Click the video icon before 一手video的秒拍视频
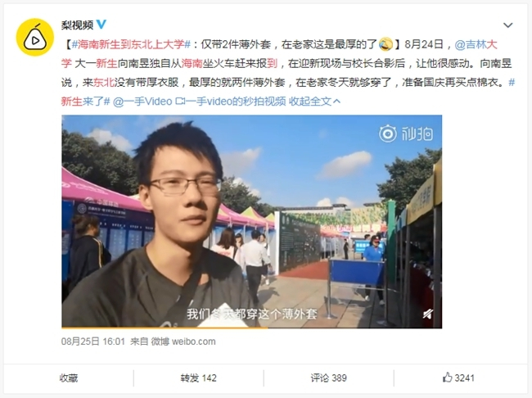 click(x=180, y=102)
